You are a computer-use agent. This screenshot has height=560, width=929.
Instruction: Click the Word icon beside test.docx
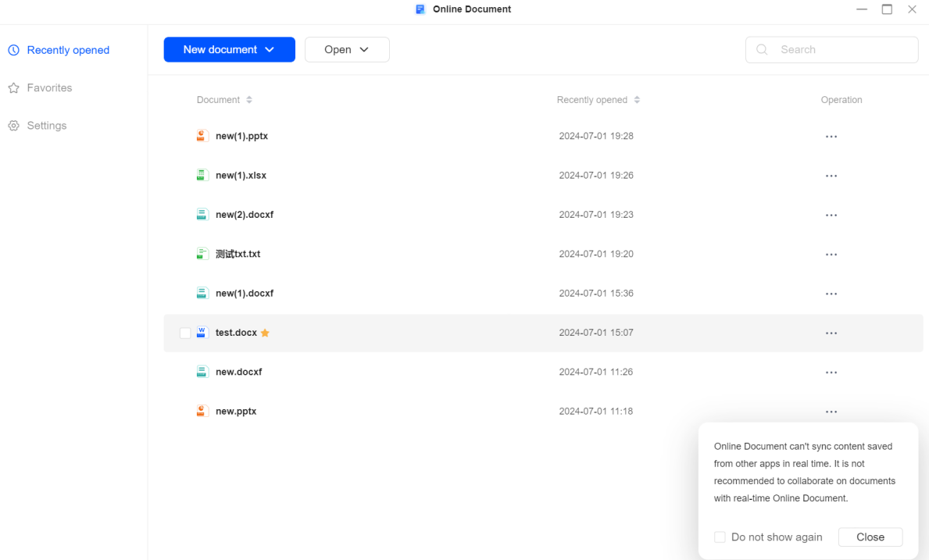(202, 332)
